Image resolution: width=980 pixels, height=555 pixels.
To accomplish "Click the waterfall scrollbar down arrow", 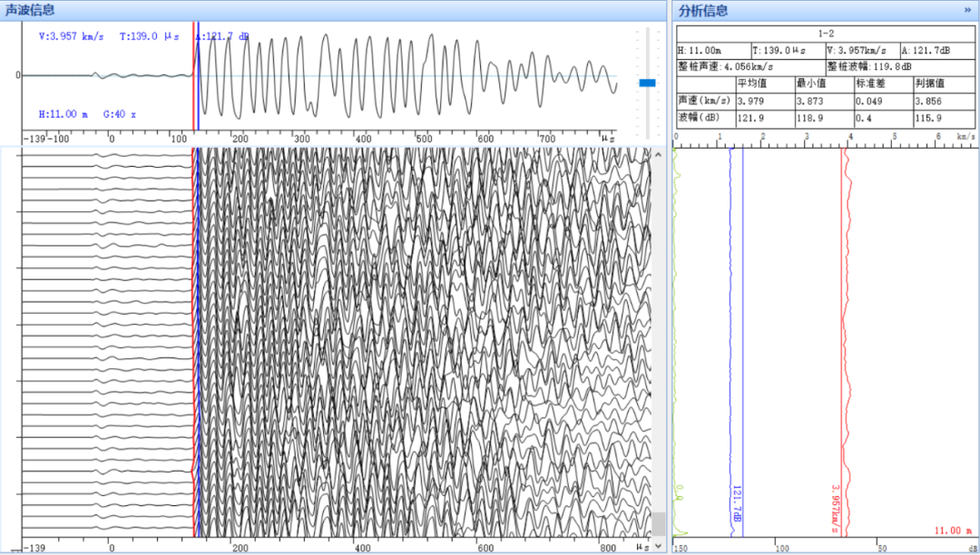I will [x=658, y=545].
